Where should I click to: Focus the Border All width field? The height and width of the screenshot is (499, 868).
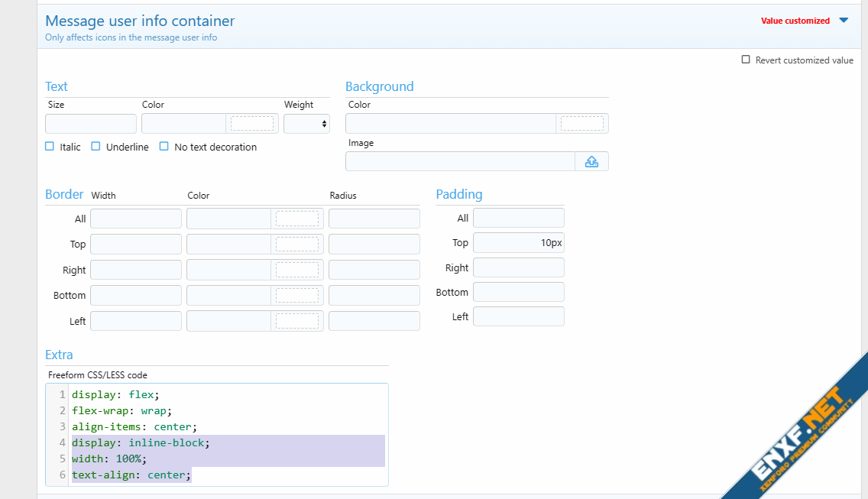tap(136, 219)
